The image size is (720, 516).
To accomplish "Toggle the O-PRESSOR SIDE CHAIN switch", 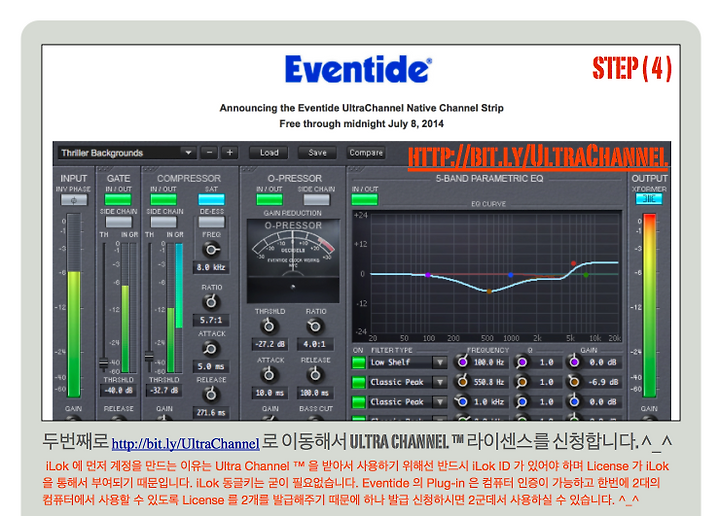I will [x=316, y=200].
